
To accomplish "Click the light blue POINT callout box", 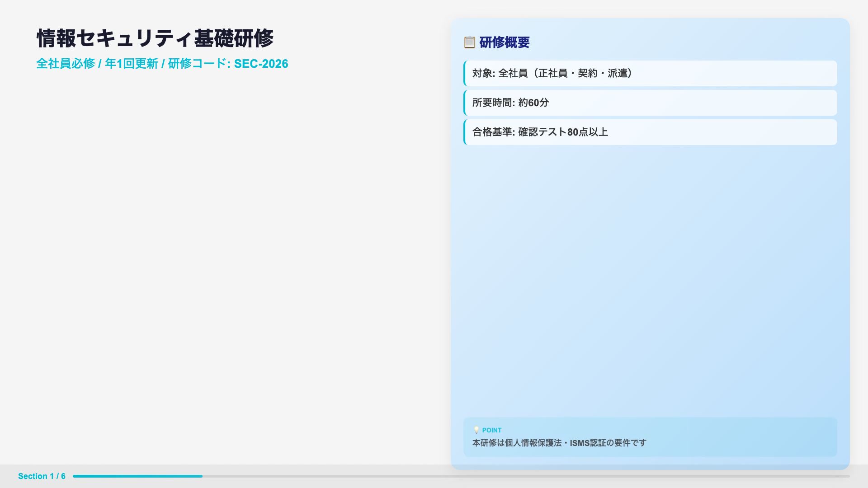I will click(741, 436).
